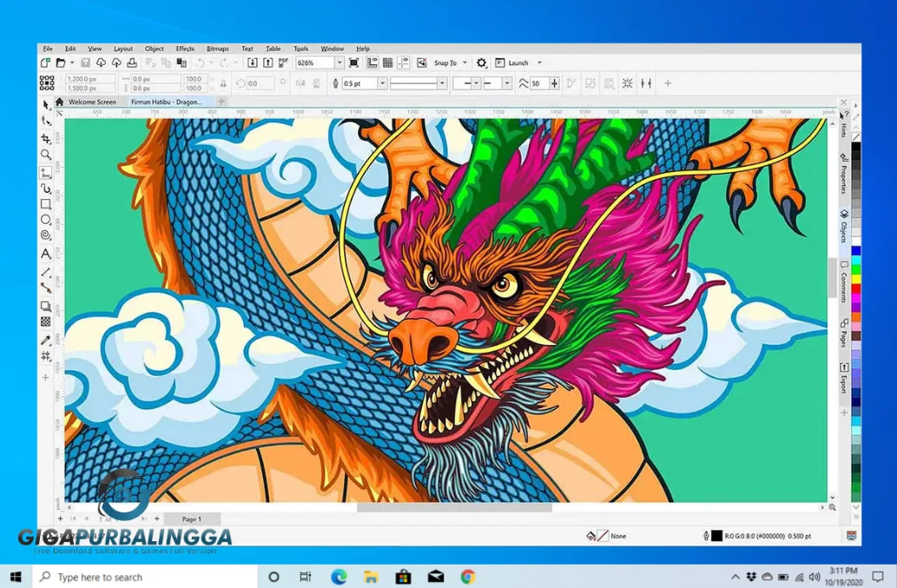Select the Crop tool
This screenshot has height=588, width=897.
coord(46,136)
